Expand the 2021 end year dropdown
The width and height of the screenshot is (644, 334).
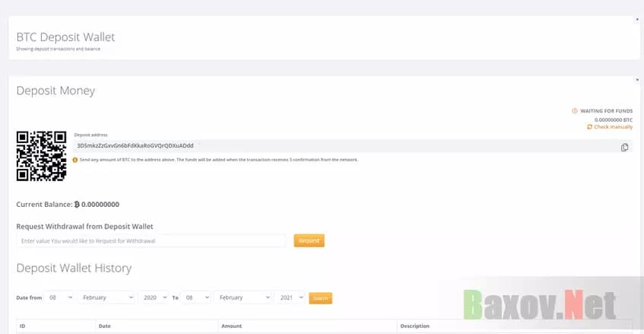pyautogui.click(x=290, y=297)
